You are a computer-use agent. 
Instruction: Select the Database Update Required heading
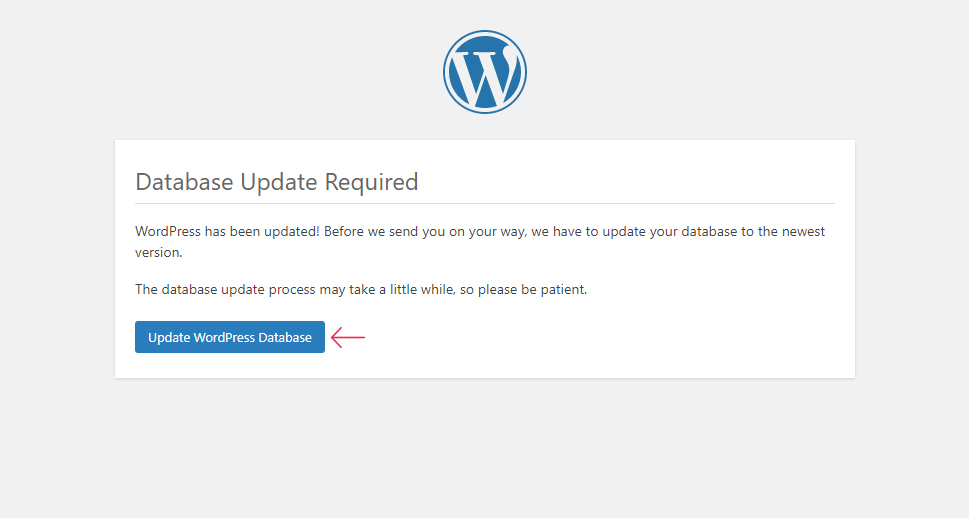tap(277, 182)
